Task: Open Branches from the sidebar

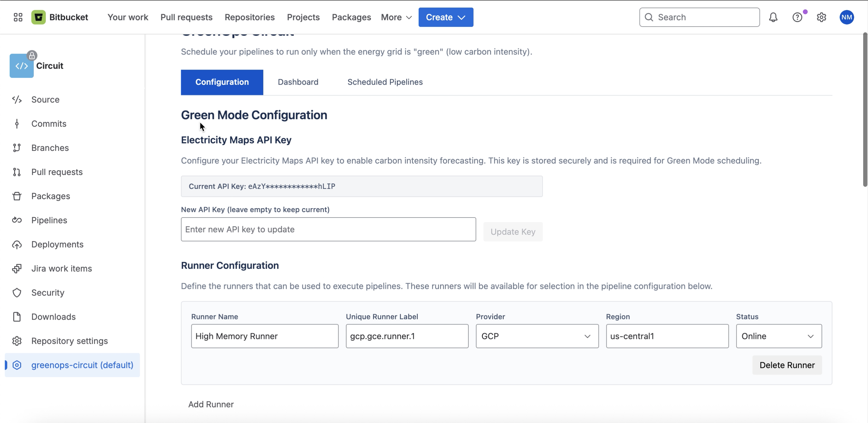Action: [x=50, y=148]
